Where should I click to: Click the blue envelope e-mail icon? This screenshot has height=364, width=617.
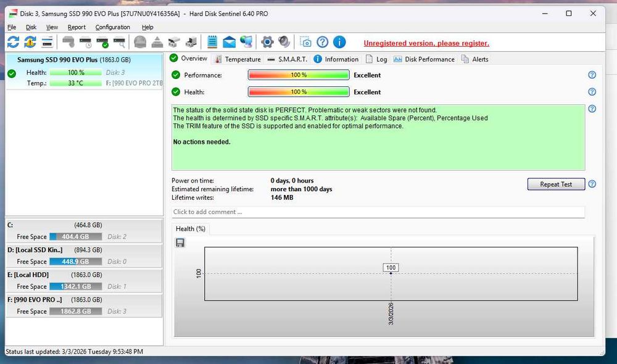pyautogui.click(x=229, y=42)
